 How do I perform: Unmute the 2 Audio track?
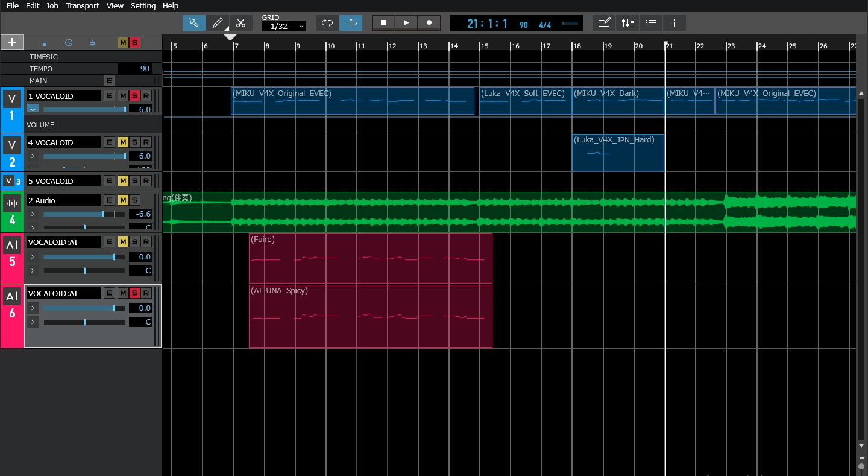(x=122, y=200)
